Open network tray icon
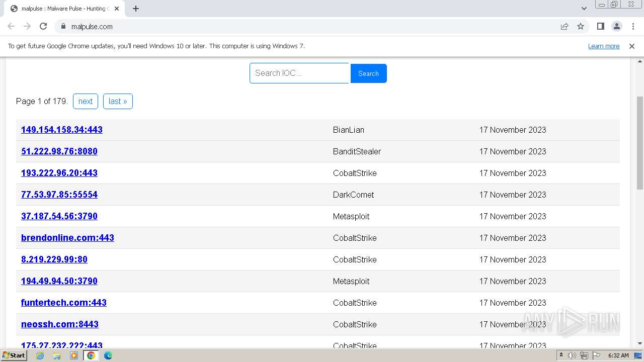 click(x=584, y=355)
